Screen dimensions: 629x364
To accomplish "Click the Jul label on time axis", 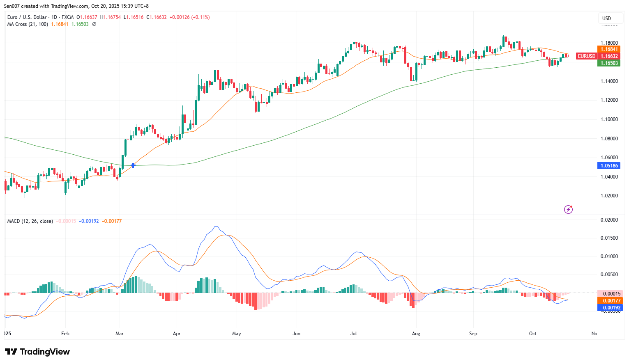I will (353, 334).
